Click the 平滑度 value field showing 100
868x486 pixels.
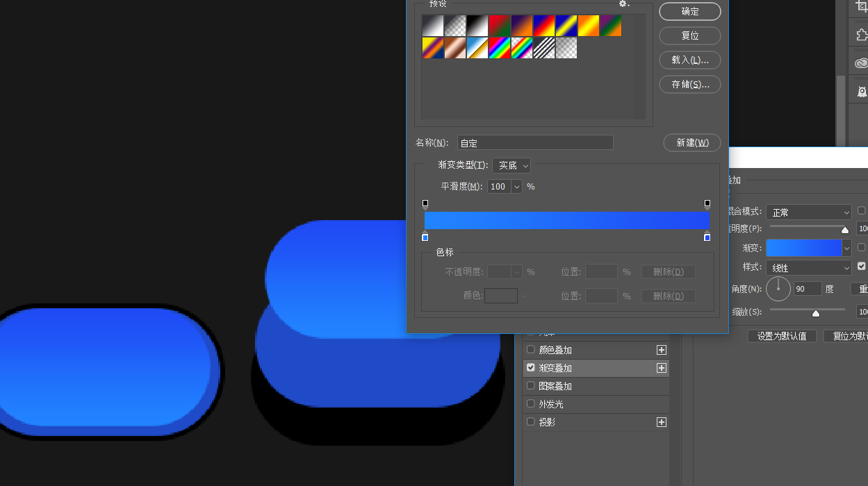pos(498,186)
